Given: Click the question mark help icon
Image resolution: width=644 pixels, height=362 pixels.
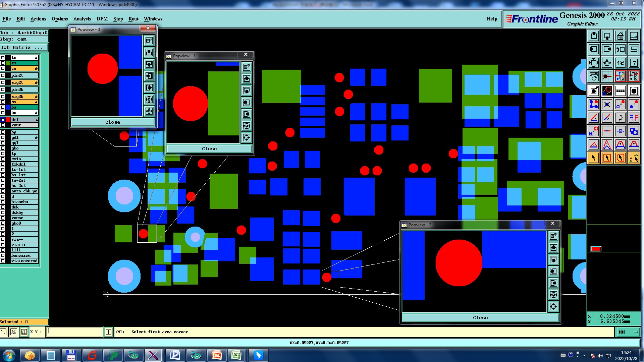Looking at the screenshot, I should 634,63.
